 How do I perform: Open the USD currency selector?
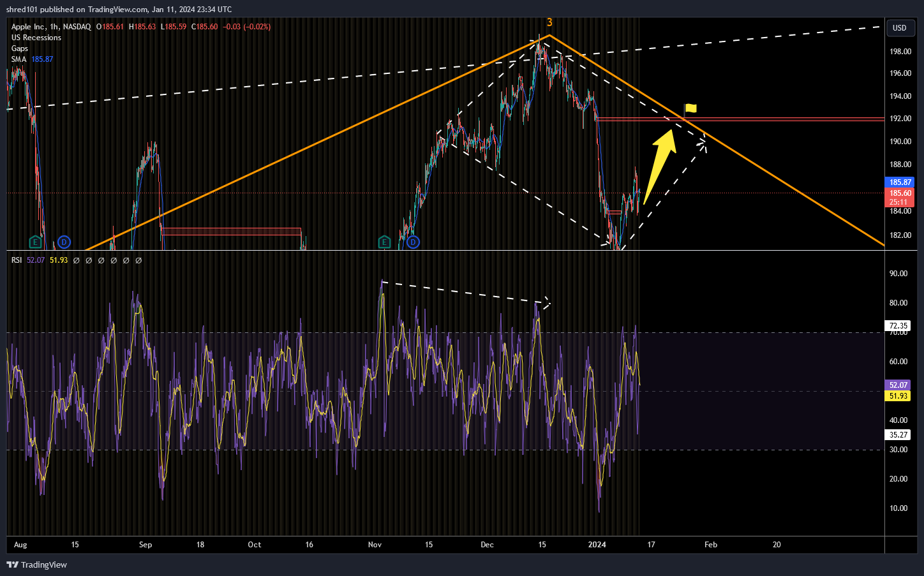900,27
